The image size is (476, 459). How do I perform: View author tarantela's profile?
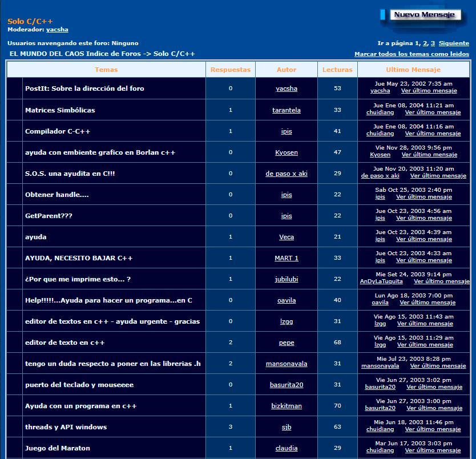287,110
